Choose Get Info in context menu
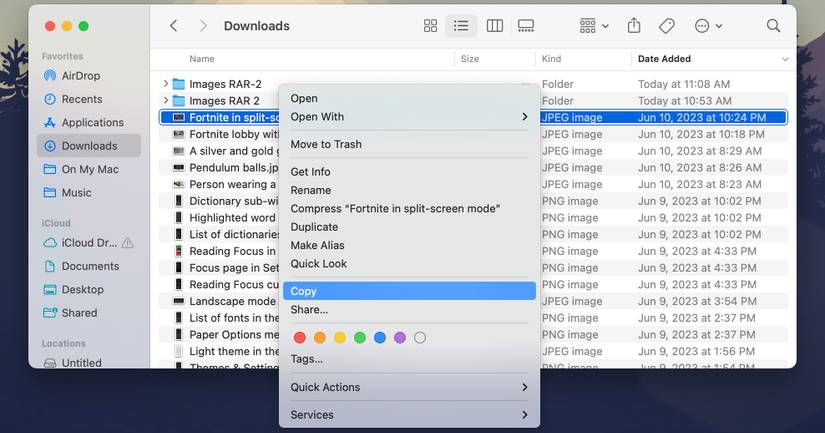The width and height of the screenshot is (825, 433). [310, 172]
